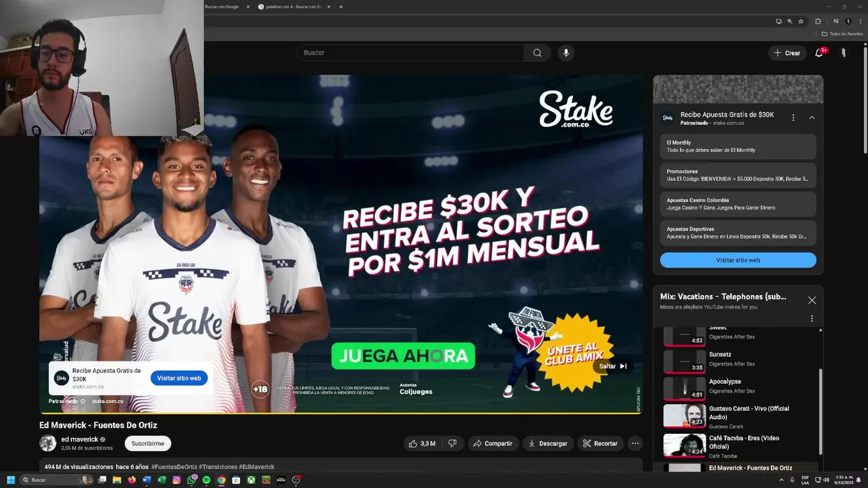The width and height of the screenshot is (868, 488).
Task: Open Firefox from the taskbar
Action: point(132,480)
